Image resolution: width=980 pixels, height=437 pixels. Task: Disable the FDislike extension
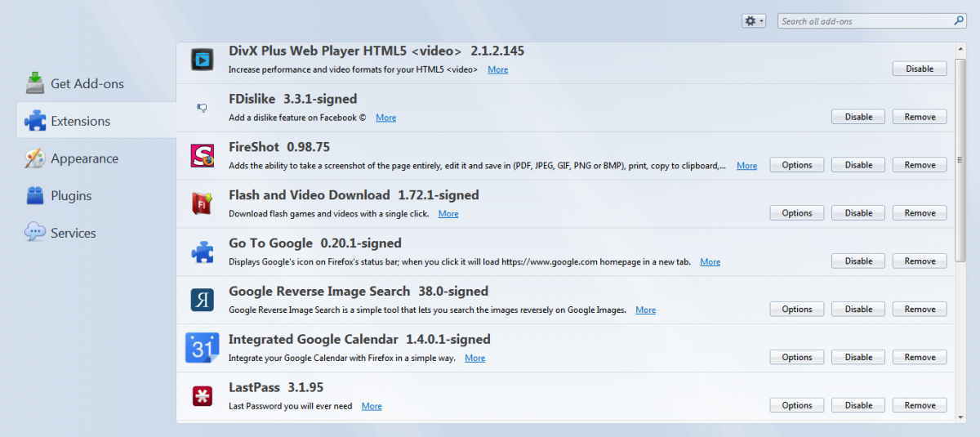(858, 117)
